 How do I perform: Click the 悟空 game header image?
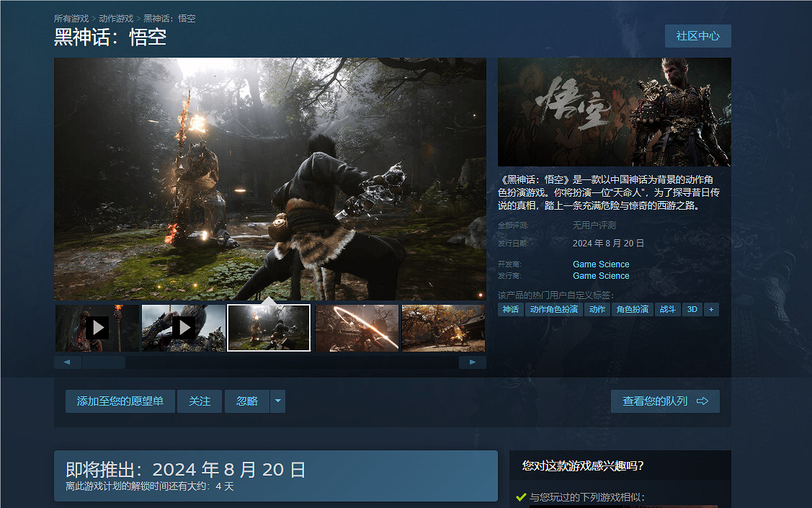(x=614, y=112)
